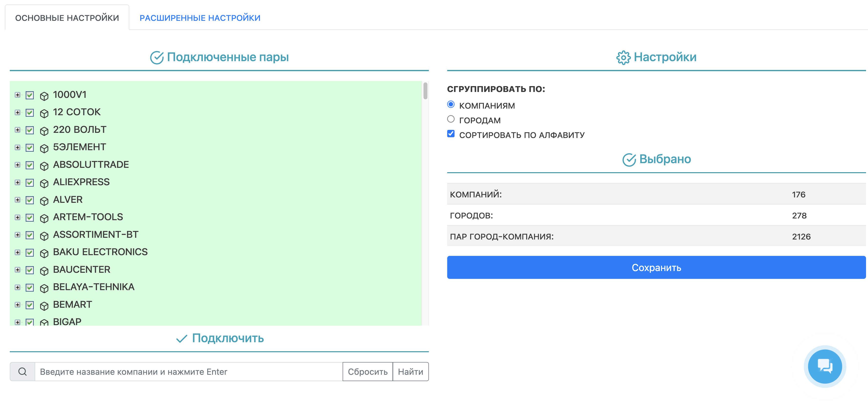This screenshot has width=868, height=409.
Task: Toggle СОРТИРОВАТЬ ПО АЛФАВИТУ checkbox
Action: (x=451, y=134)
